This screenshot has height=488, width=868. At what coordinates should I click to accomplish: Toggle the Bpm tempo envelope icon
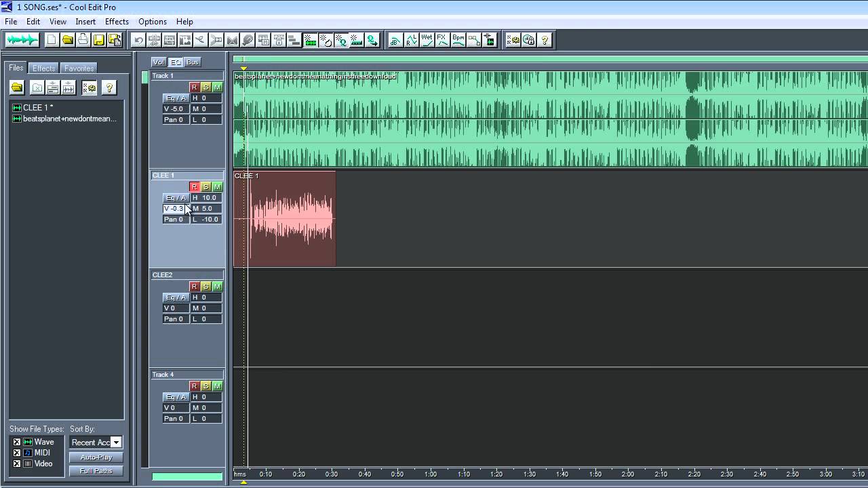click(458, 40)
